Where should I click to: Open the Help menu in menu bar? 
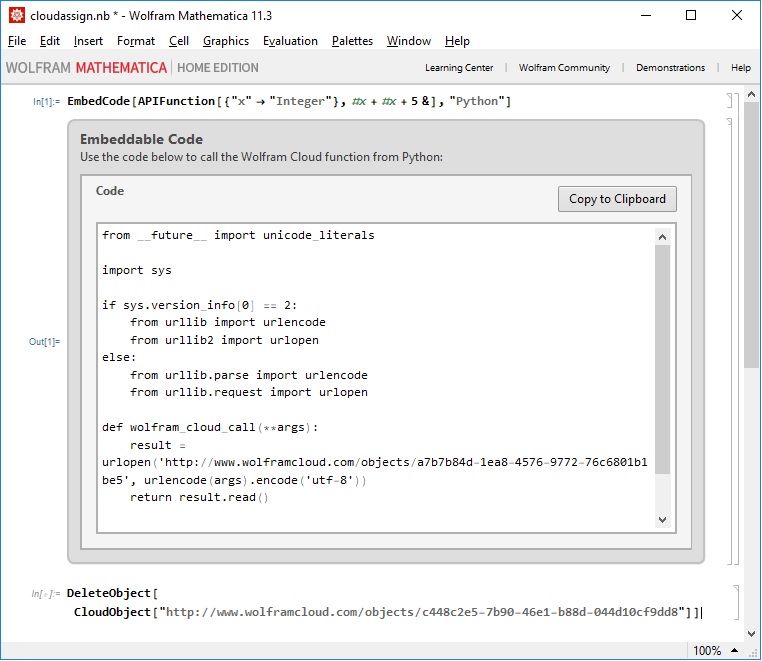(457, 41)
